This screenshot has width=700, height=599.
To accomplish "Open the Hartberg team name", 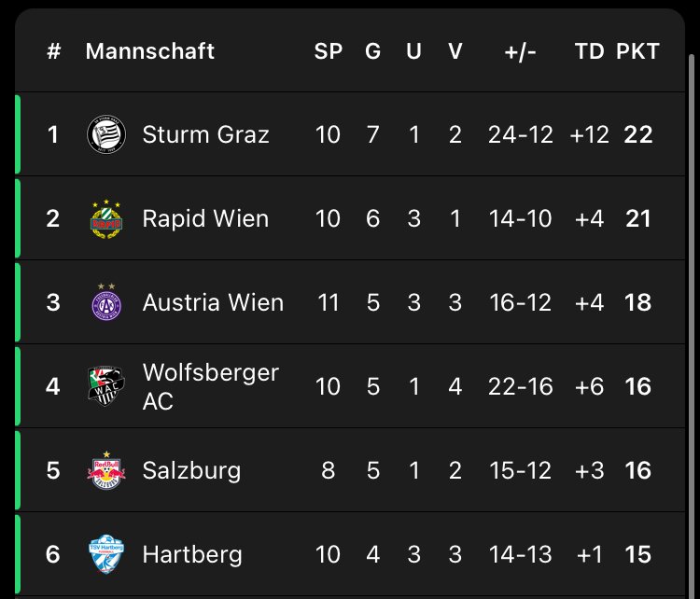I will pyautogui.click(x=192, y=554).
